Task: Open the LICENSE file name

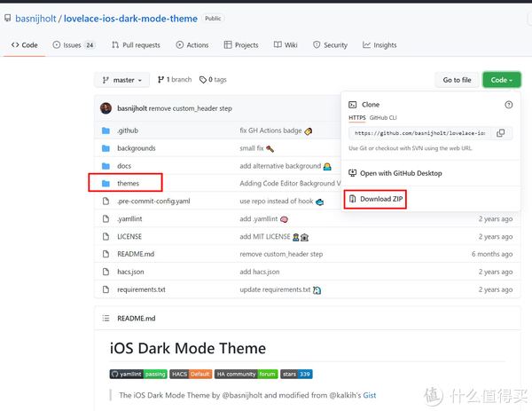Action: click(x=129, y=236)
